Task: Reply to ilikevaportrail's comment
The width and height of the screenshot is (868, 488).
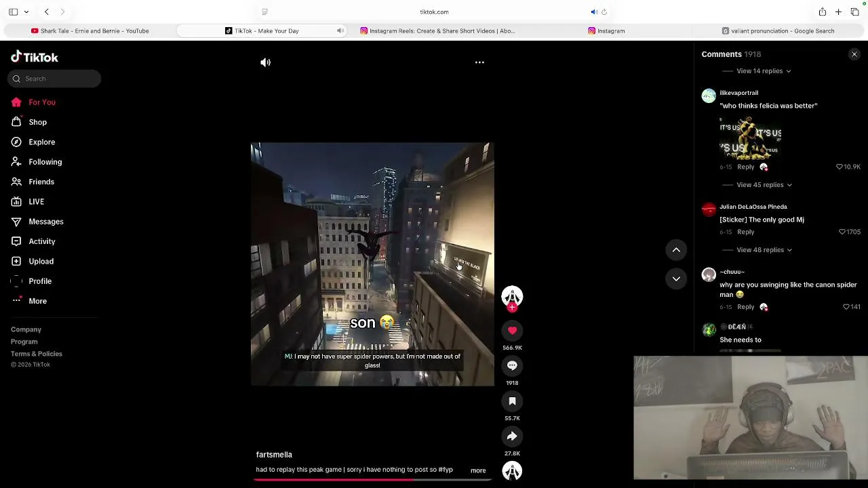Action: click(745, 167)
